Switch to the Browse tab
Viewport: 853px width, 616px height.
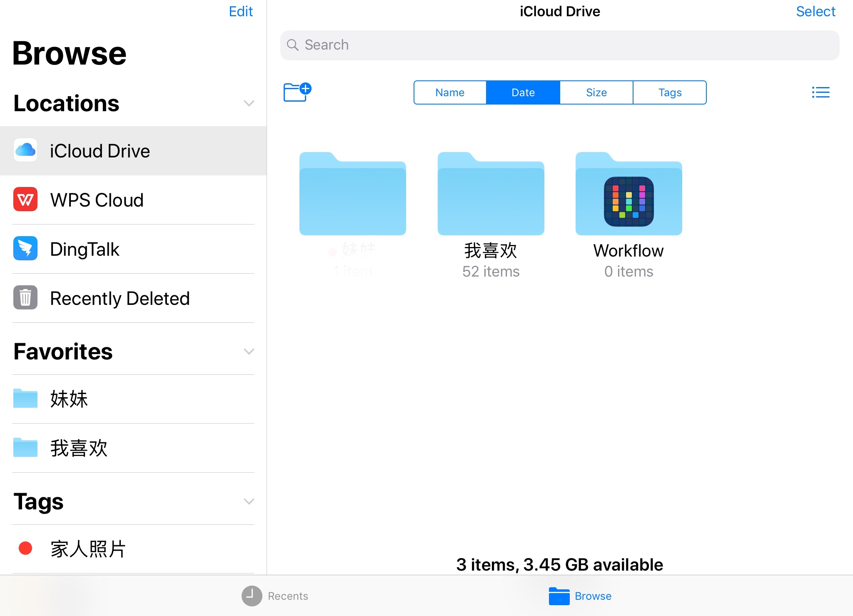(580, 596)
